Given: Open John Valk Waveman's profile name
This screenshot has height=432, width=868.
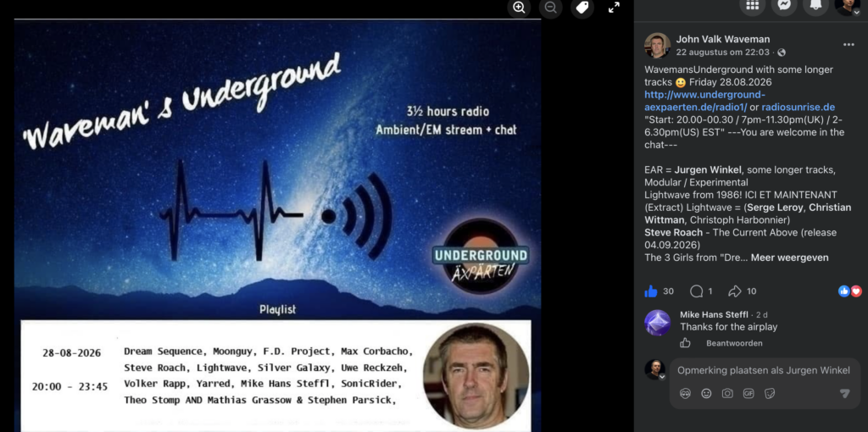Looking at the screenshot, I should [722, 39].
